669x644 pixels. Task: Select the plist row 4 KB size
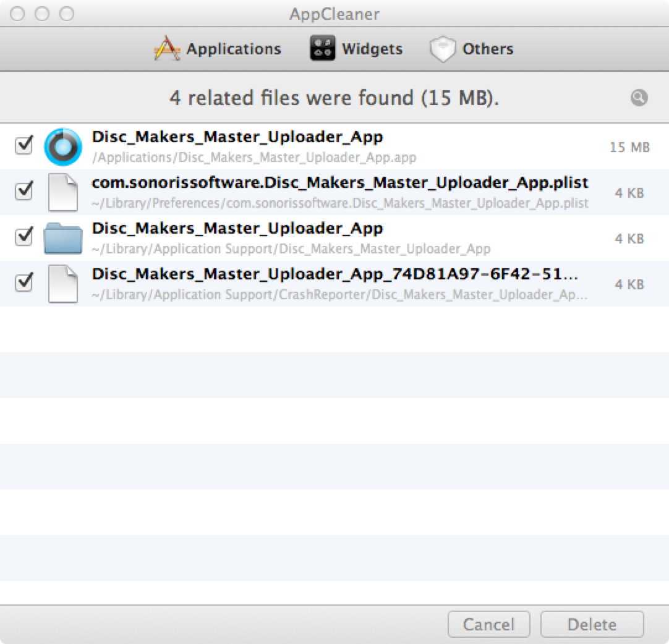tap(630, 193)
